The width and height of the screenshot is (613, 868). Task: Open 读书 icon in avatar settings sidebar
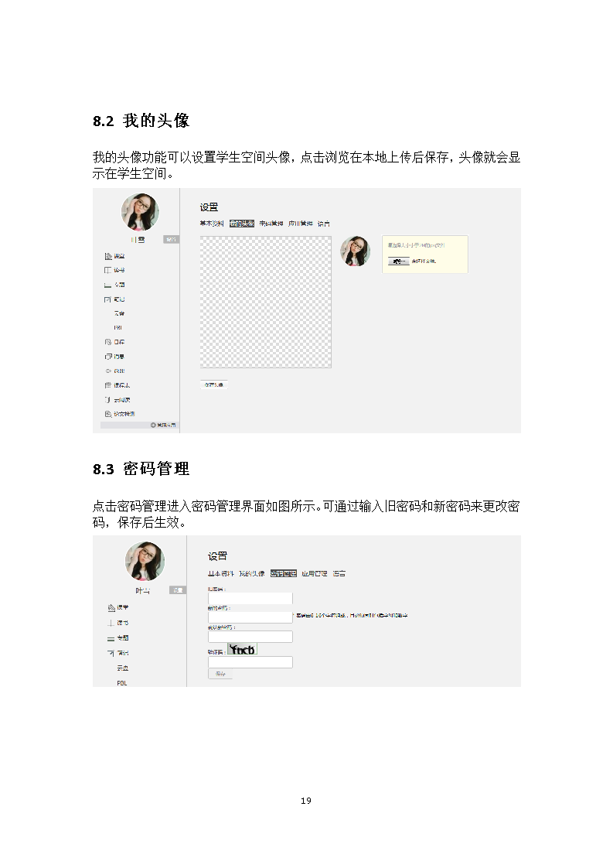click(108, 270)
